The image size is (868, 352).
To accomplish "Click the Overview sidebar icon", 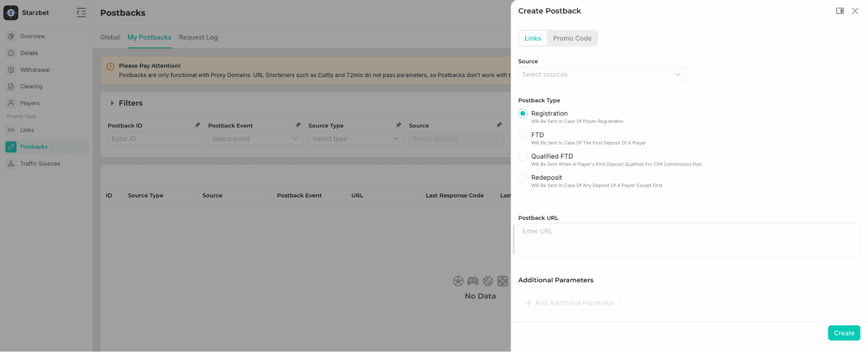I will pos(11,36).
